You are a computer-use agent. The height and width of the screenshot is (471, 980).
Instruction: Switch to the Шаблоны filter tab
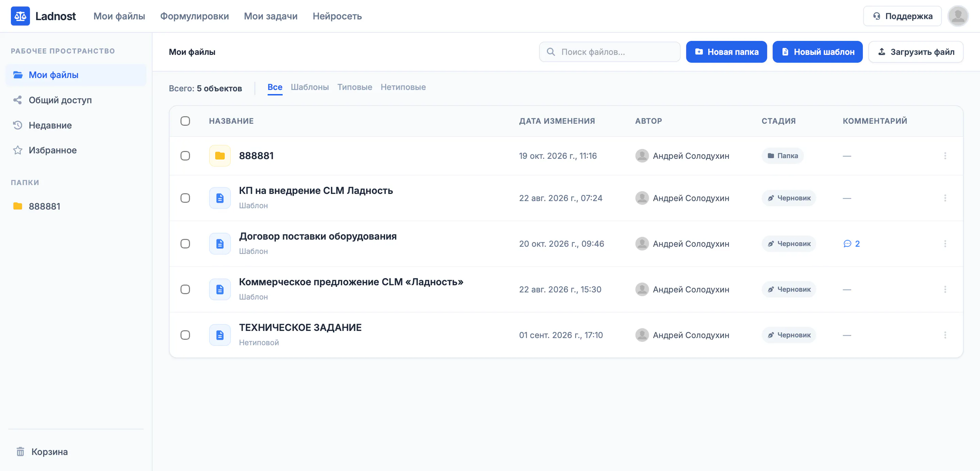310,87
